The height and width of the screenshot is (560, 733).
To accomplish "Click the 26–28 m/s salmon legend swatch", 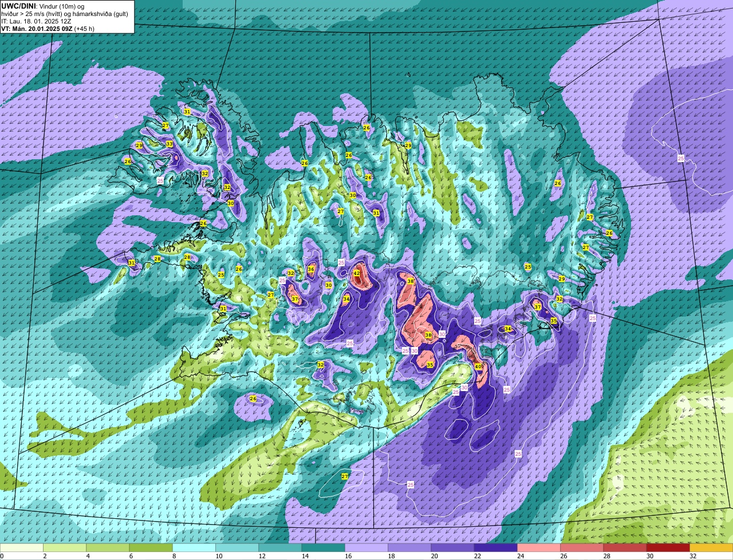I will click(582, 547).
